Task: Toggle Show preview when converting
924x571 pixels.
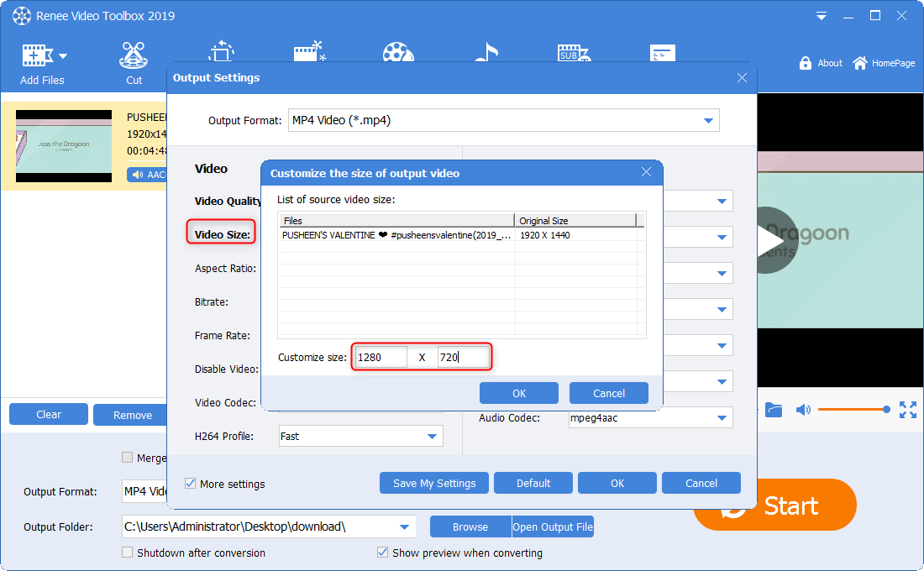Action: click(383, 553)
